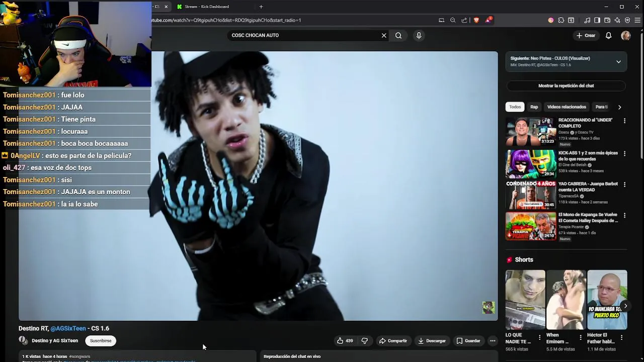Open YAO CABRERA Juanpa Barbot thumbnail
Image resolution: width=644 pixels, height=362 pixels.
[531, 194]
